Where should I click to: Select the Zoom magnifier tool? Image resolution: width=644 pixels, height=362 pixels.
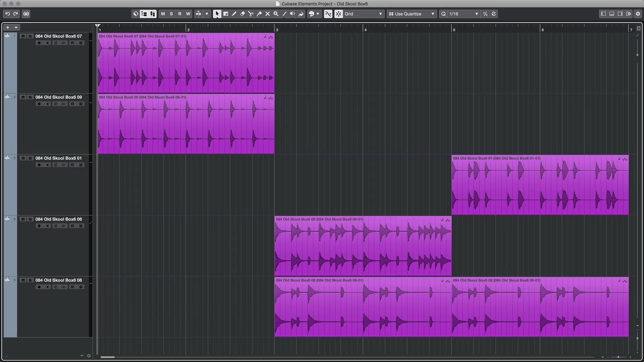click(x=276, y=14)
